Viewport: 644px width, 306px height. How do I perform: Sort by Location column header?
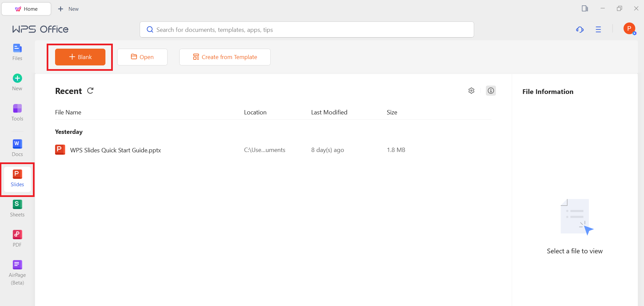pos(255,112)
